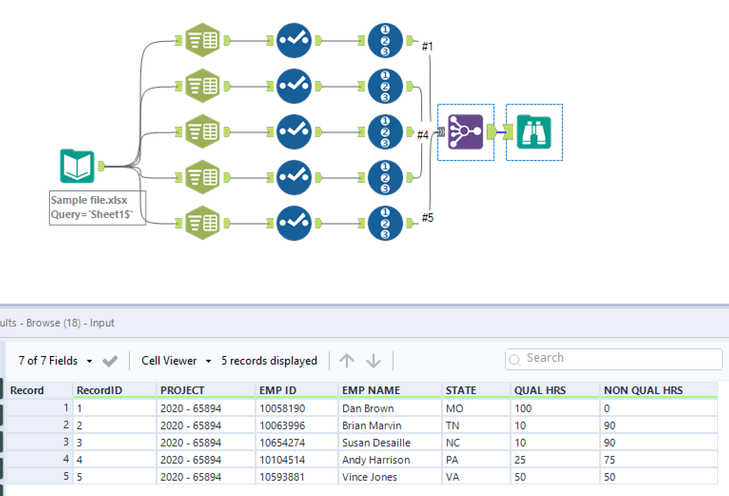Select the Sample file.xlsx Input Data tool
The height and width of the screenshot is (496, 729).
click(x=77, y=166)
